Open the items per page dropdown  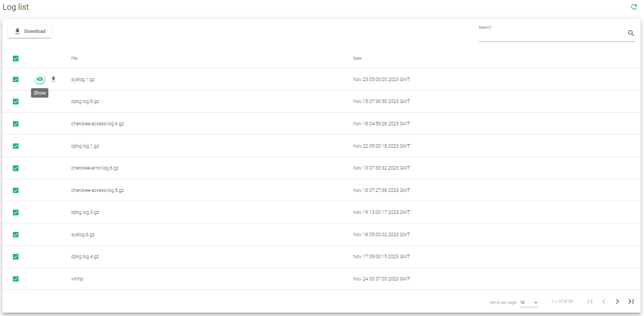point(529,302)
